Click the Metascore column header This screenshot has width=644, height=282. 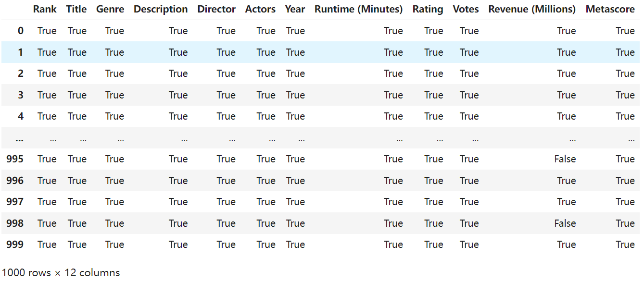[610, 9]
